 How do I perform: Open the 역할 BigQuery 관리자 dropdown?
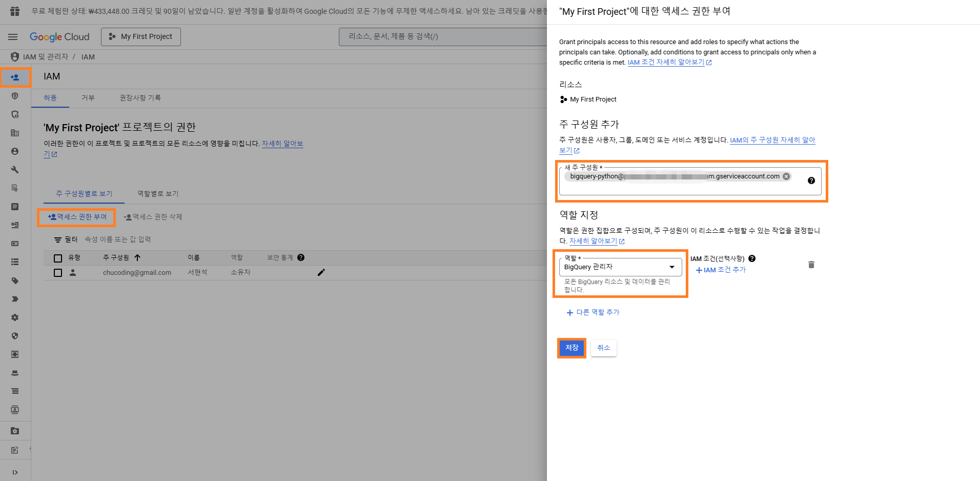pyautogui.click(x=620, y=267)
